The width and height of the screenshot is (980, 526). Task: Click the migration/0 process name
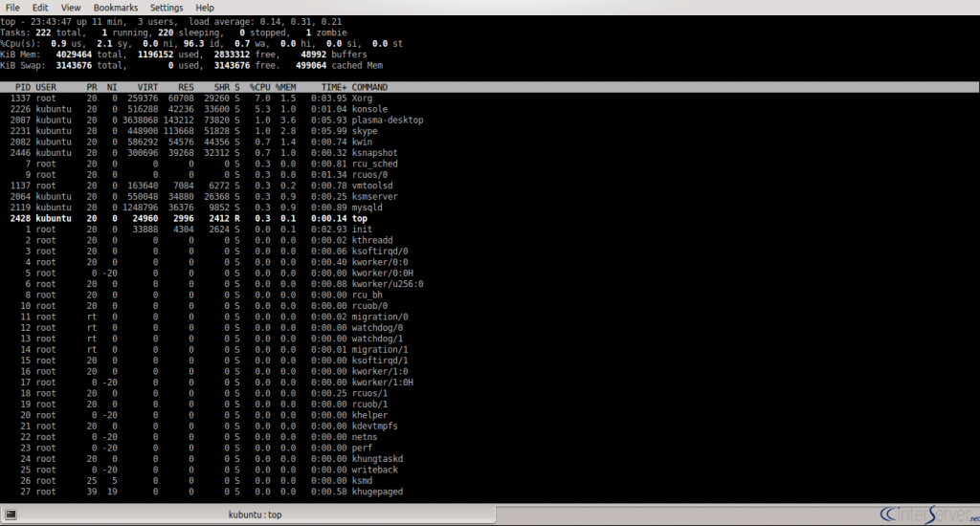click(380, 317)
